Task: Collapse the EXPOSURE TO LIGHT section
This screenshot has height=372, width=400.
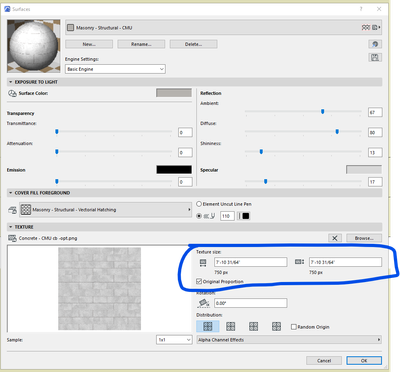Action: (10, 82)
